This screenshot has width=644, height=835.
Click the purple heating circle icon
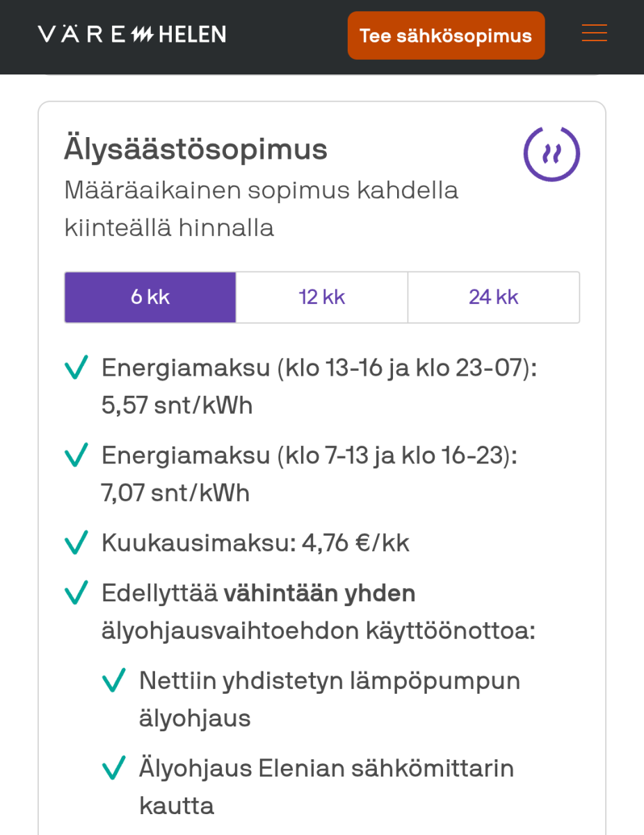[x=552, y=154]
